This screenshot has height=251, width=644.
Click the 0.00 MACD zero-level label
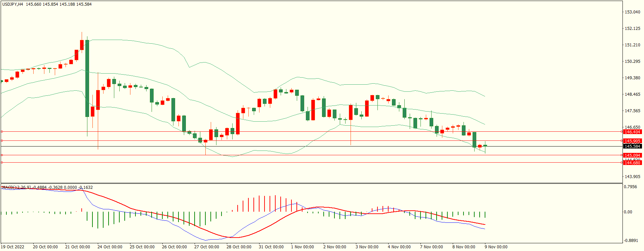coord(628,212)
